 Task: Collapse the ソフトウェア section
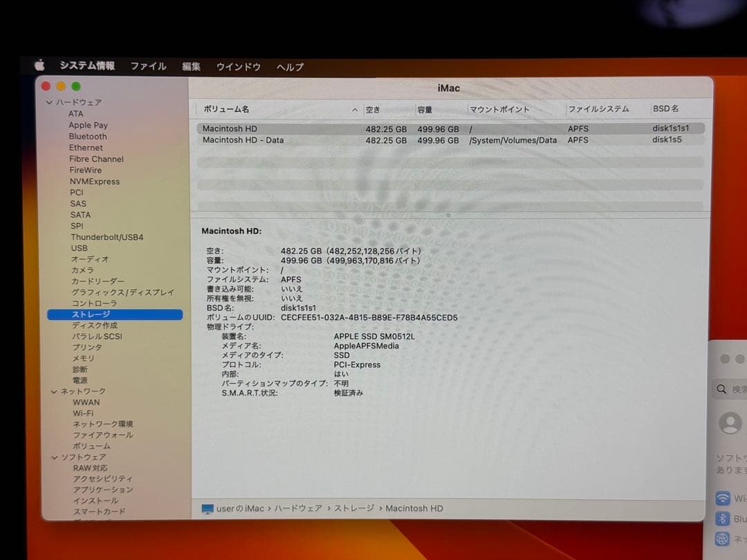(55, 457)
